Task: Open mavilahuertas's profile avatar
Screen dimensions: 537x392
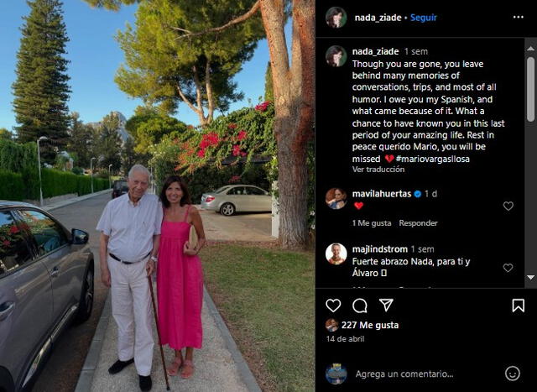Action: click(336, 198)
